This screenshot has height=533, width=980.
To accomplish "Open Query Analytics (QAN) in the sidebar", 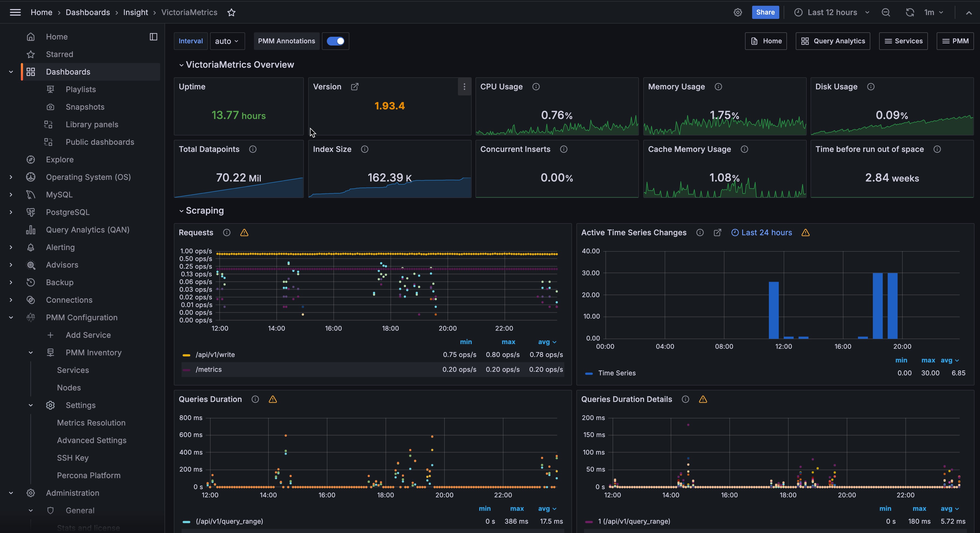I will click(87, 230).
